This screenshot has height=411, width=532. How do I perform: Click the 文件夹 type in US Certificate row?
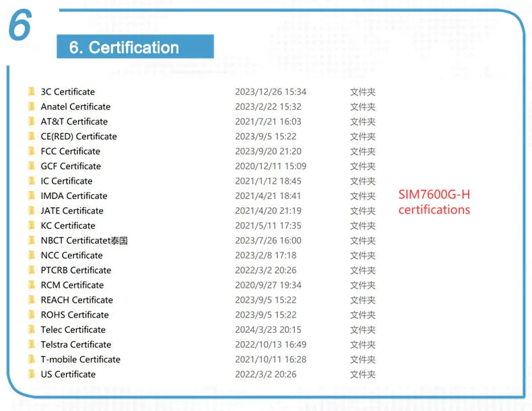pyautogui.click(x=363, y=375)
